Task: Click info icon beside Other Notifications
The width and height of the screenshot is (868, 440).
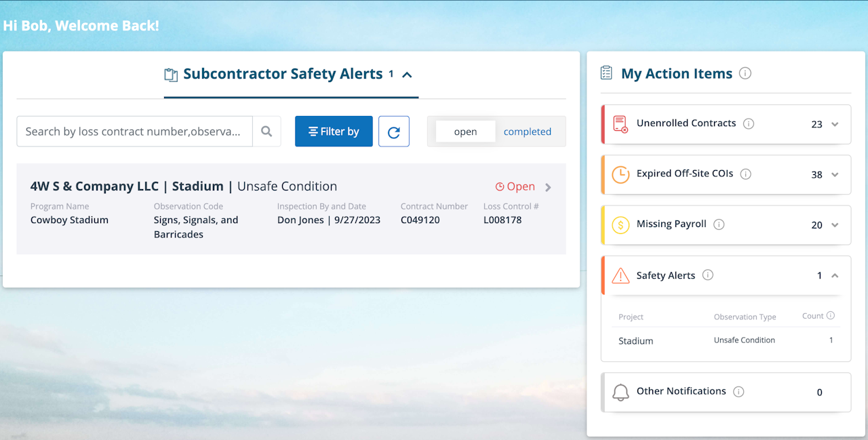Action: (x=739, y=391)
